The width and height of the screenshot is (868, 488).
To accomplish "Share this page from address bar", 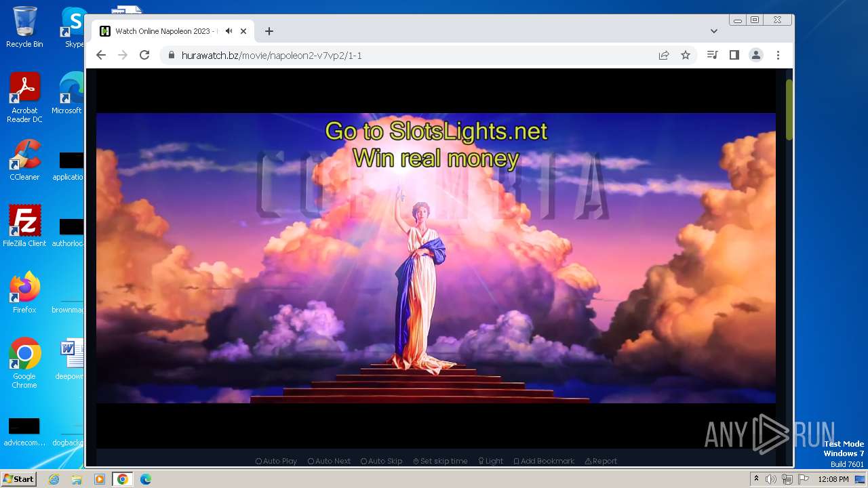I will [x=664, y=56].
